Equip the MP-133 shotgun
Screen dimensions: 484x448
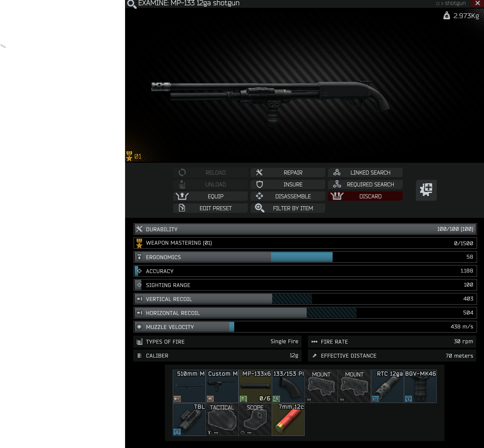pos(210,196)
